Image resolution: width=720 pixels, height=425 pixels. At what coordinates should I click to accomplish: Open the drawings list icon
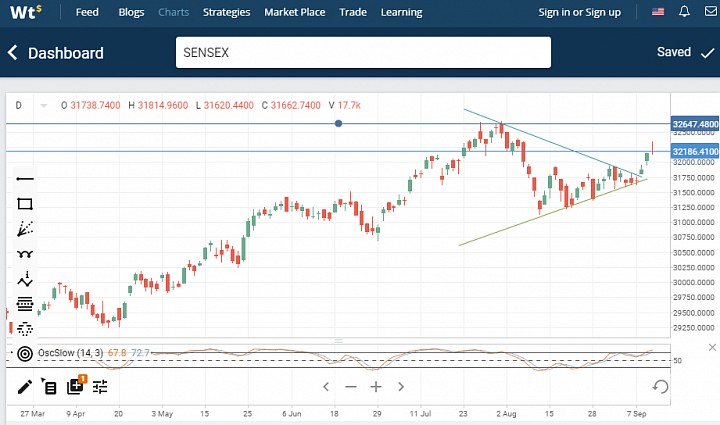coord(49,387)
